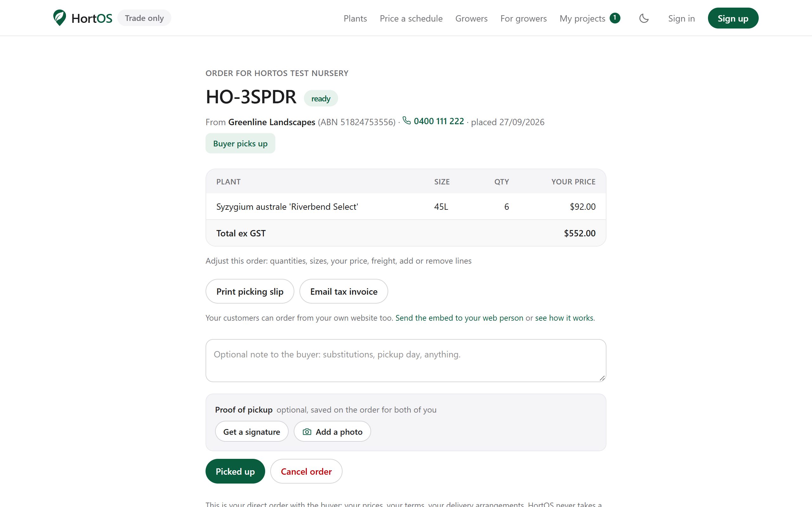Toggle dark mode moon icon
This screenshot has height=507, width=812.
[x=644, y=18]
